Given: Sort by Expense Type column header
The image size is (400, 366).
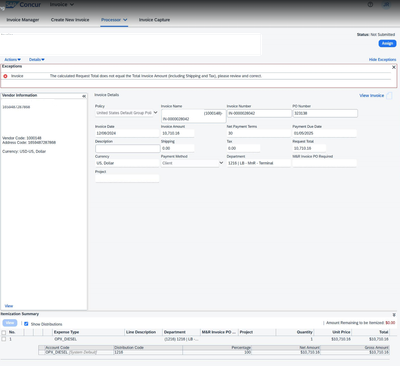Looking at the screenshot, I should pos(66,332).
